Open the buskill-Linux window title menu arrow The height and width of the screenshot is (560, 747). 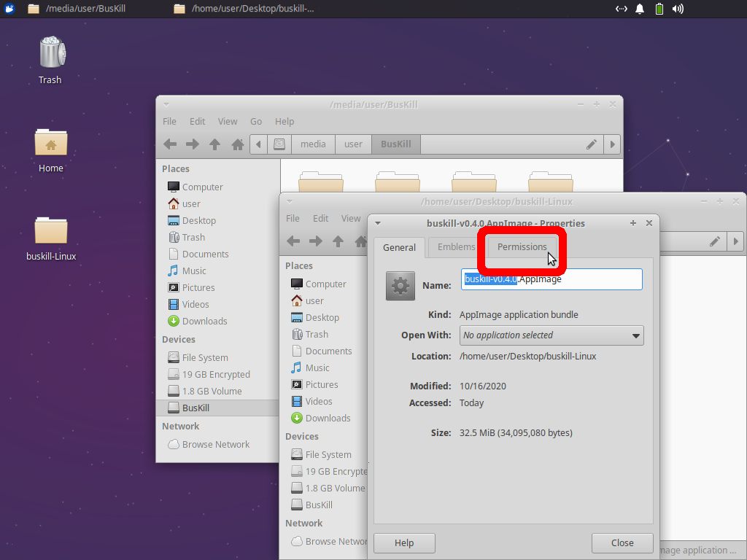[x=289, y=201]
